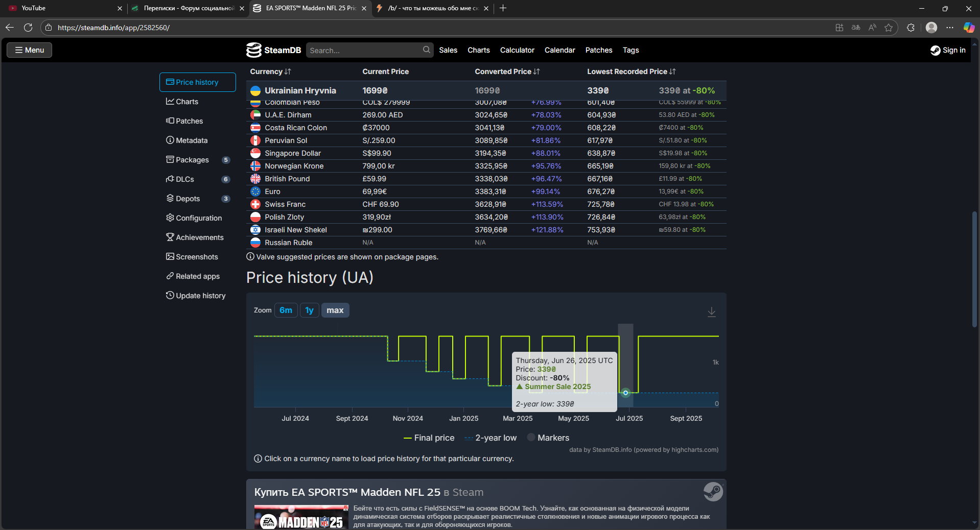This screenshot has height=530, width=980.
Task: Click the Ukrainian flag icon
Action: tap(255, 91)
